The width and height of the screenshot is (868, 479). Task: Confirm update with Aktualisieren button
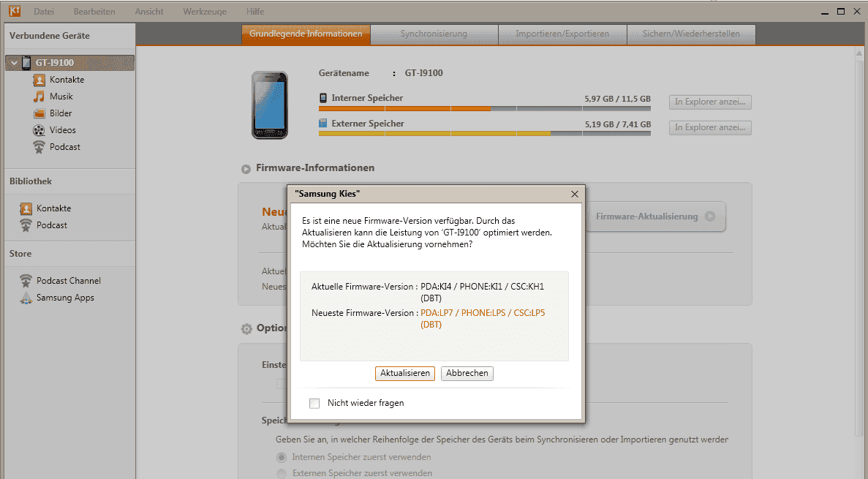tap(404, 373)
